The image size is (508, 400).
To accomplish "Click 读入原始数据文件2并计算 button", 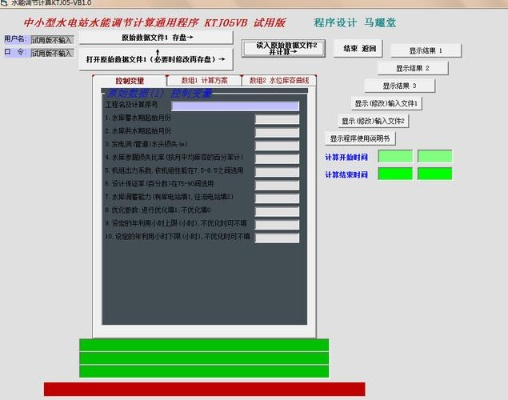I will pyautogui.click(x=283, y=49).
